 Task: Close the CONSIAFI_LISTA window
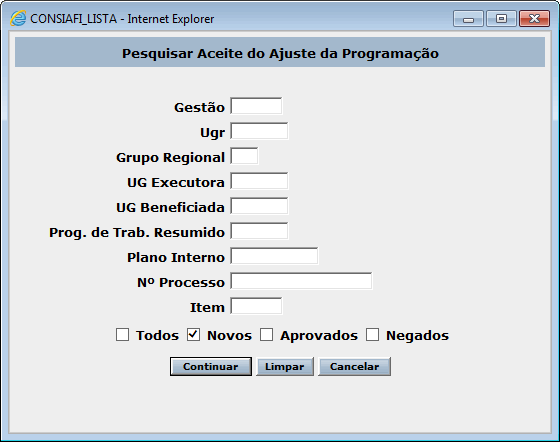pyautogui.click(x=534, y=19)
